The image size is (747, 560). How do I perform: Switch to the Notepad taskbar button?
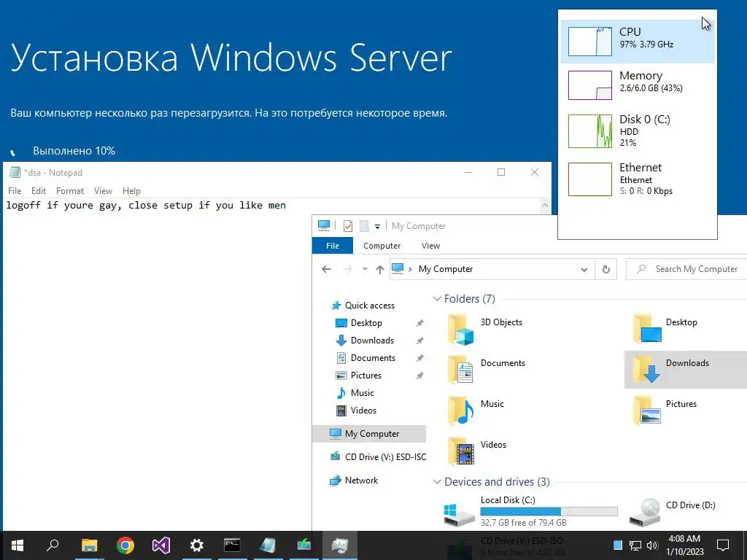tap(268, 545)
